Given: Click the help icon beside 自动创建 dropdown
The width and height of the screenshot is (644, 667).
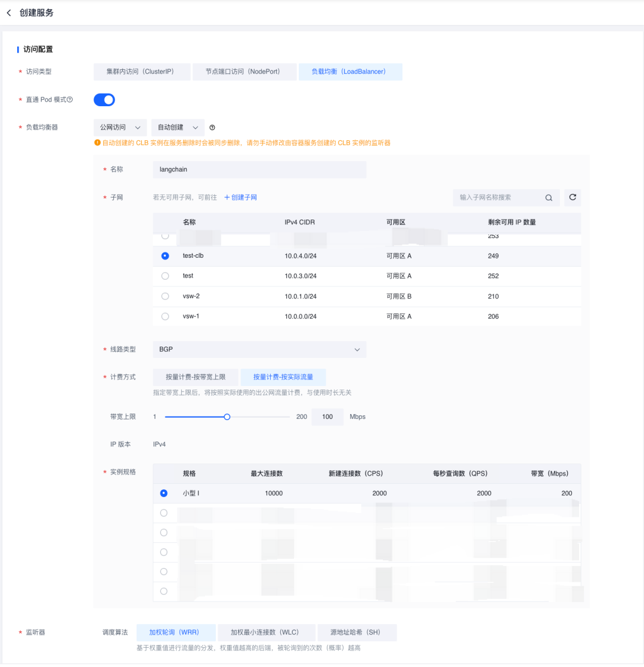Looking at the screenshot, I should coord(212,128).
